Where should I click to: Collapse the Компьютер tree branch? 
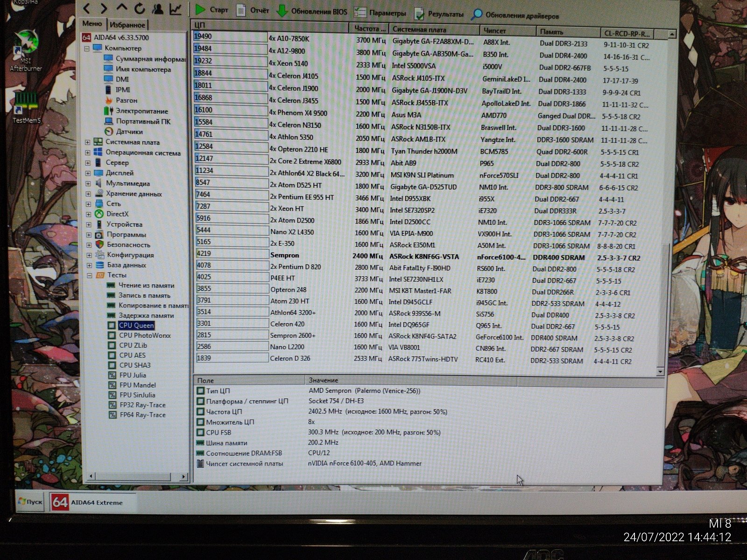click(87, 48)
